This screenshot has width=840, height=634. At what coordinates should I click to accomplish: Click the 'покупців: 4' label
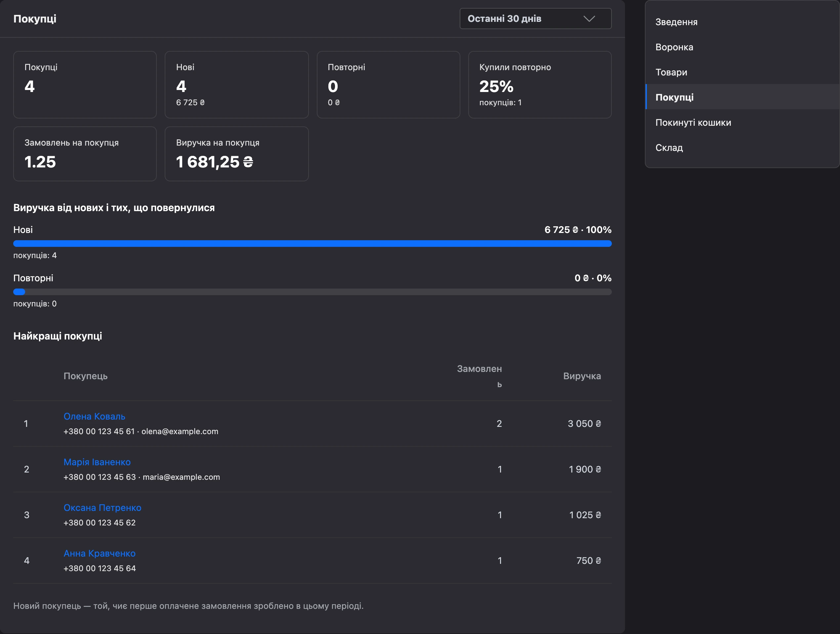[x=35, y=255]
